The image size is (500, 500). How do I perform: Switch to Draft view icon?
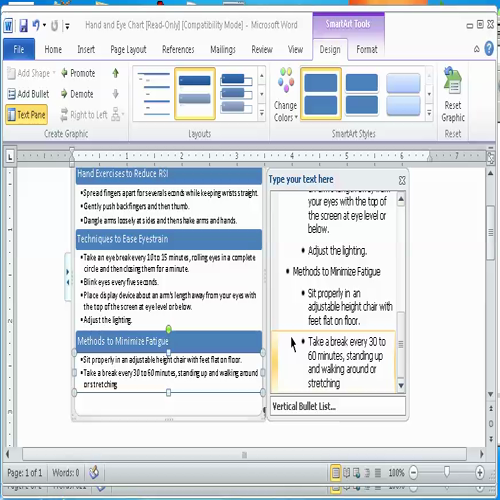pos(378,473)
